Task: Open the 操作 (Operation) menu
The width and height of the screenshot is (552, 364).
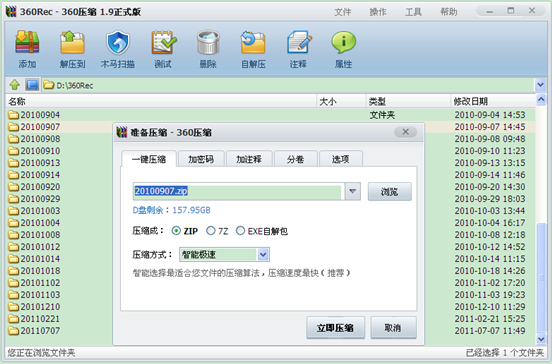Action: (378, 12)
